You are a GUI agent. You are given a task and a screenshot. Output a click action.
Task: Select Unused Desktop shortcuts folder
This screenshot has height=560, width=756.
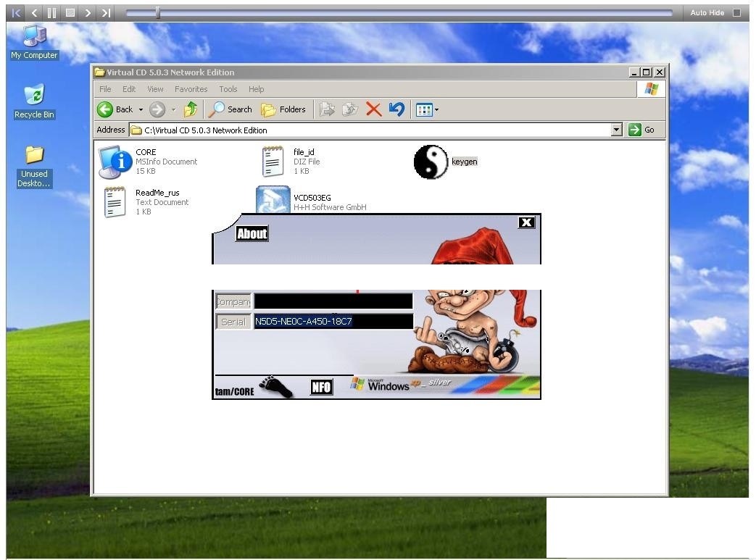coord(34,167)
